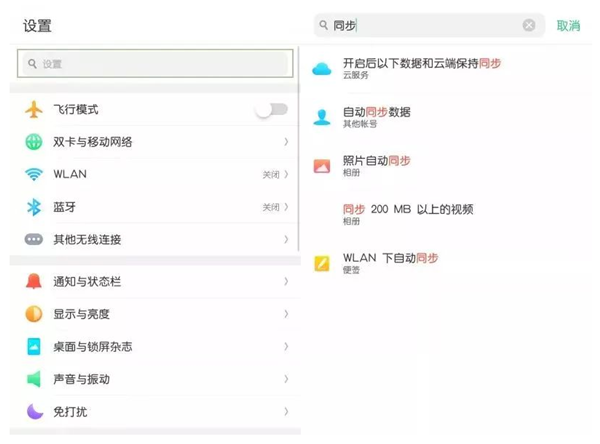The width and height of the screenshot is (600, 444).
Task: Expand 其他无线连接 with its chevron
Action: [286, 240]
